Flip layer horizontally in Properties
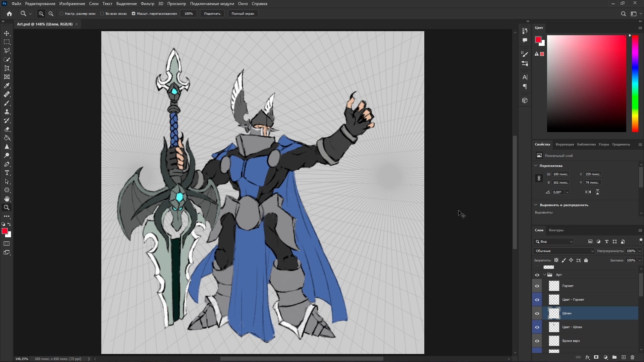The image size is (644, 362). point(588,192)
